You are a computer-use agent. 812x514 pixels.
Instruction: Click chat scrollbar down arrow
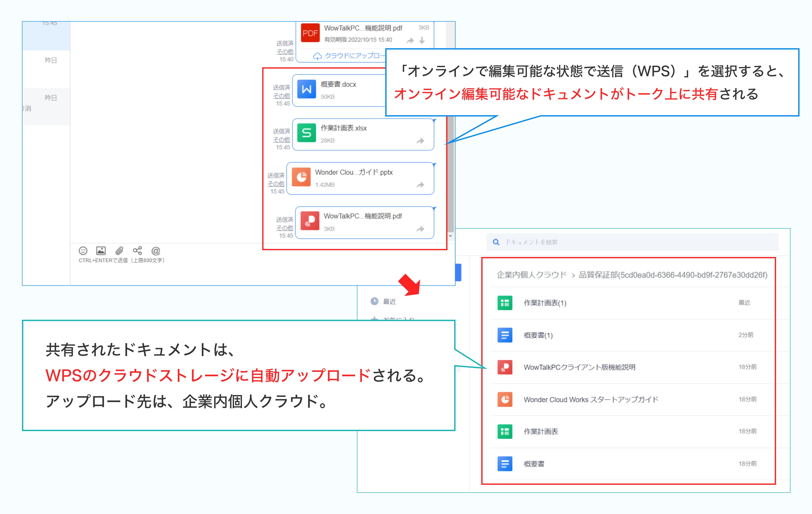[450, 236]
